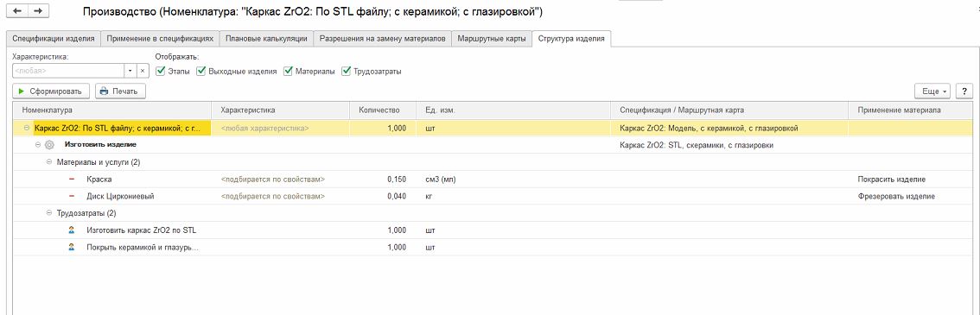Toggle the Материалы checkbox
Image resolution: width=980 pixels, height=315 pixels.
pyautogui.click(x=288, y=71)
